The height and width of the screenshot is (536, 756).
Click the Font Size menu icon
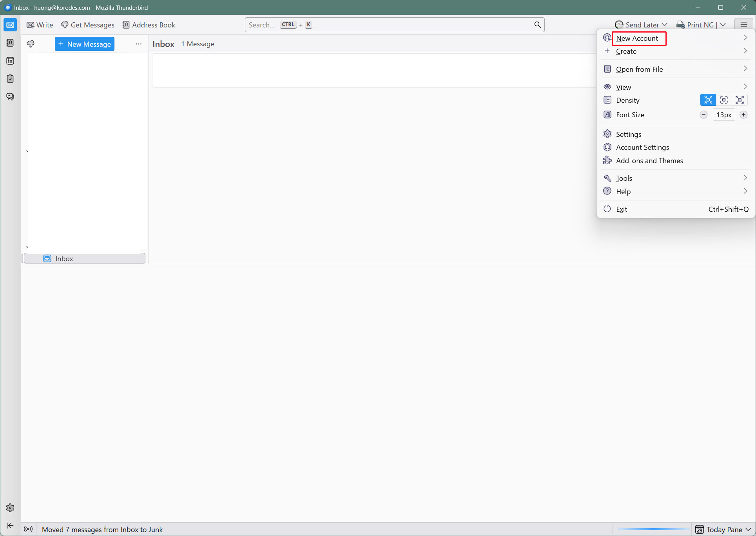click(607, 114)
